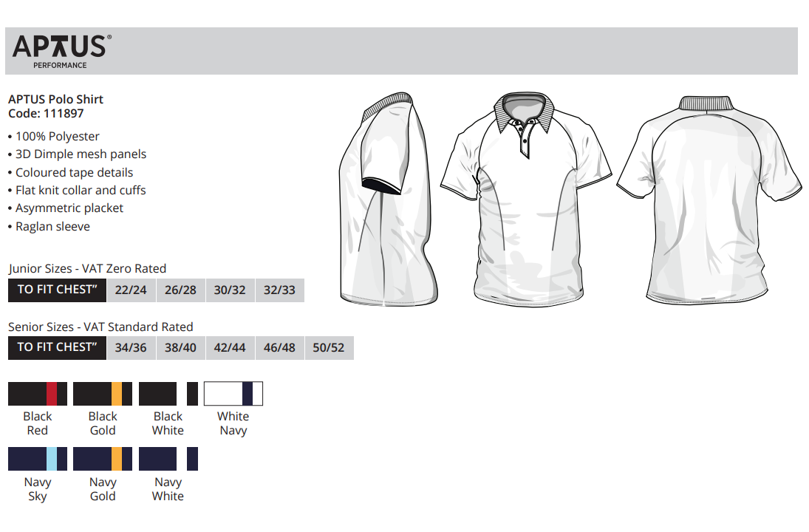The height and width of the screenshot is (532, 809).
Task: Choose senior size 46/48
Action: pos(280,348)
